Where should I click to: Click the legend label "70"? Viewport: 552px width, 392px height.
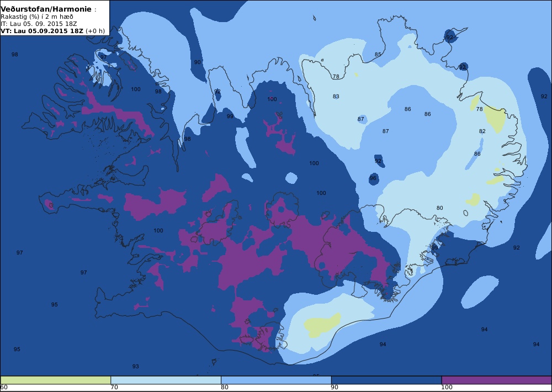coord(114,388)
